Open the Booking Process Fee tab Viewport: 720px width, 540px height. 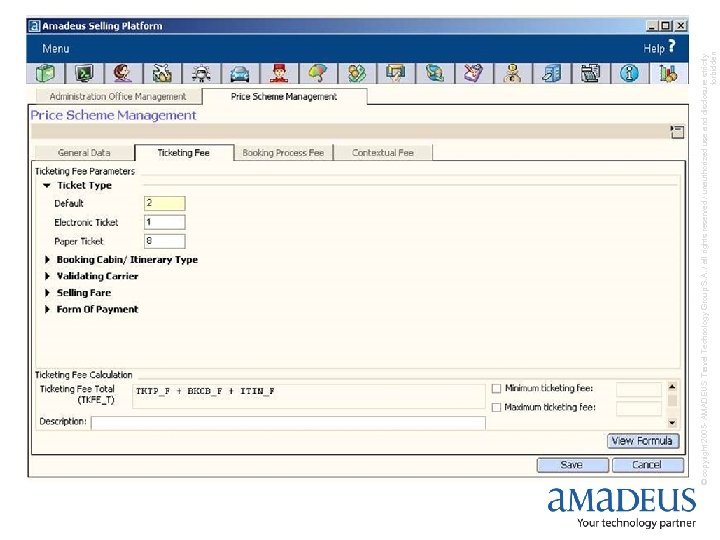(283, 152)
